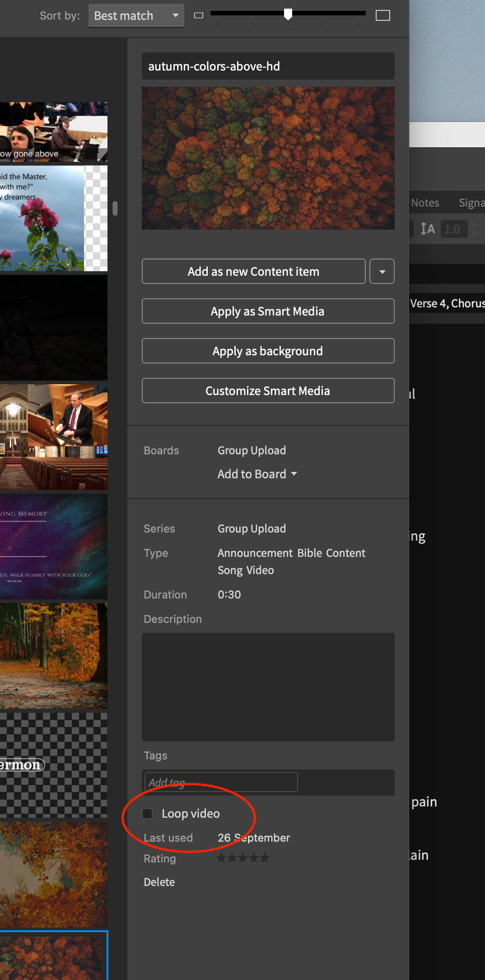Click Customize Smart Media button
The height and width of the screenshot is (980, 485).
[268, 391]
